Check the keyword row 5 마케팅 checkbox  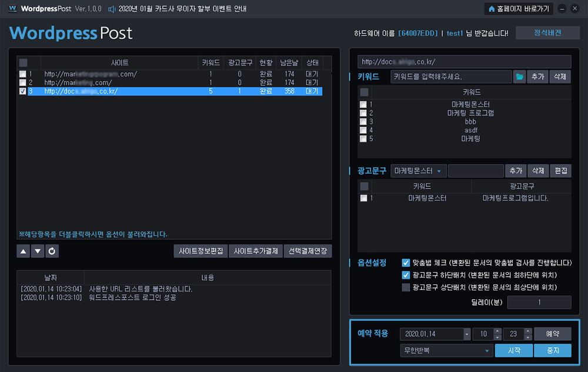pyautogui.click(x=363, y=139)
